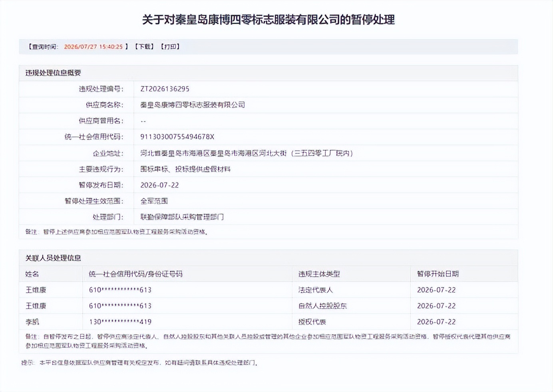
Task: Click the 处理部门 label
Action: [108, 217]
